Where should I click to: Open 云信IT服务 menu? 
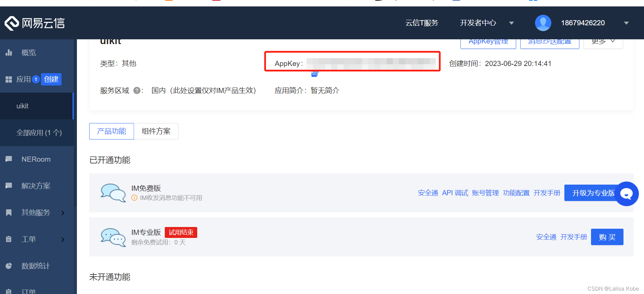[x=422, y=23]
